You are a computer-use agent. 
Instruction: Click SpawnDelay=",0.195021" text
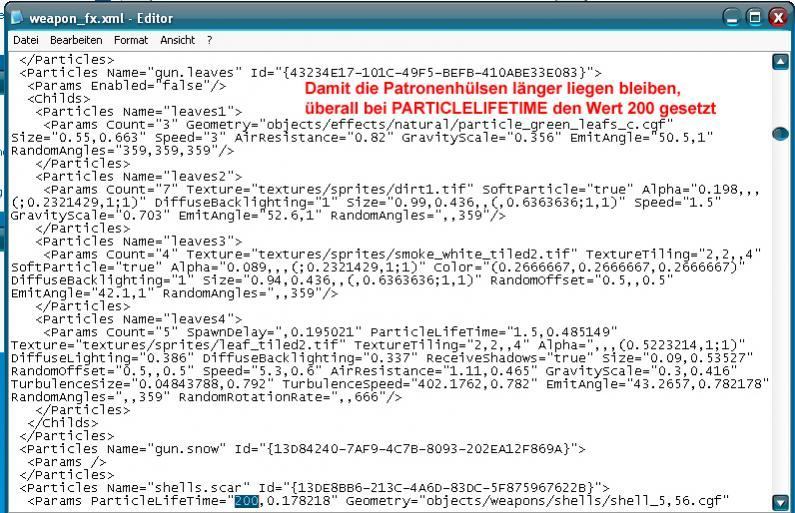coord(274,332)
